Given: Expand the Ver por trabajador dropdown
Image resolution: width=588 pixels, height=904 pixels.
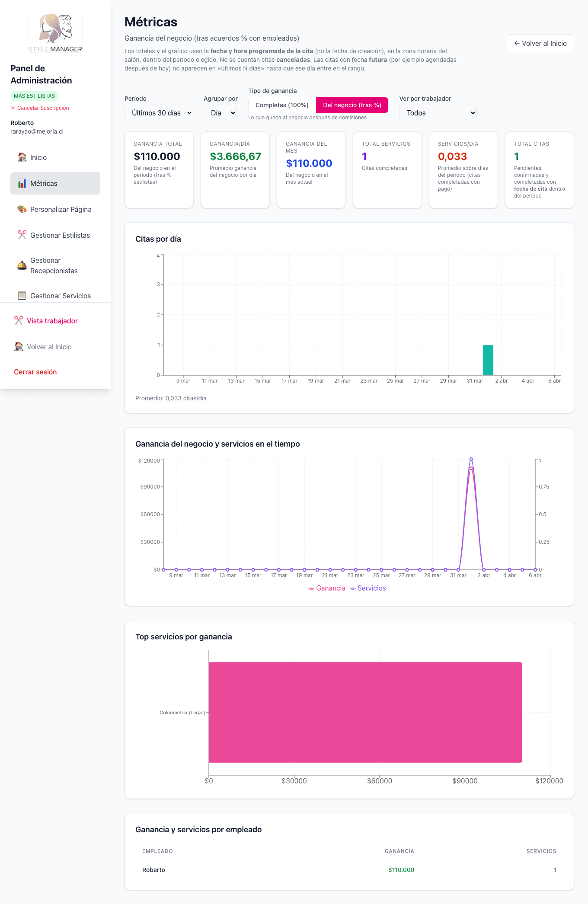Looking at the screenshot, I should point(438,113).
